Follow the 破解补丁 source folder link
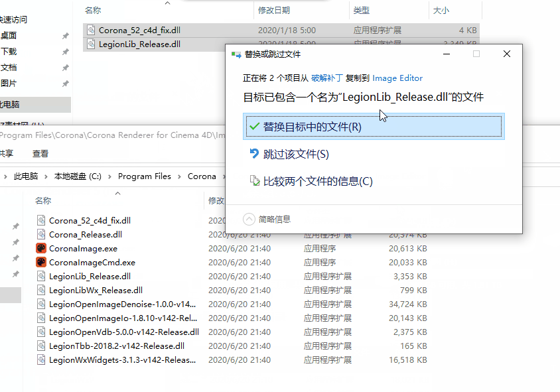 click(x=326, y=78)
